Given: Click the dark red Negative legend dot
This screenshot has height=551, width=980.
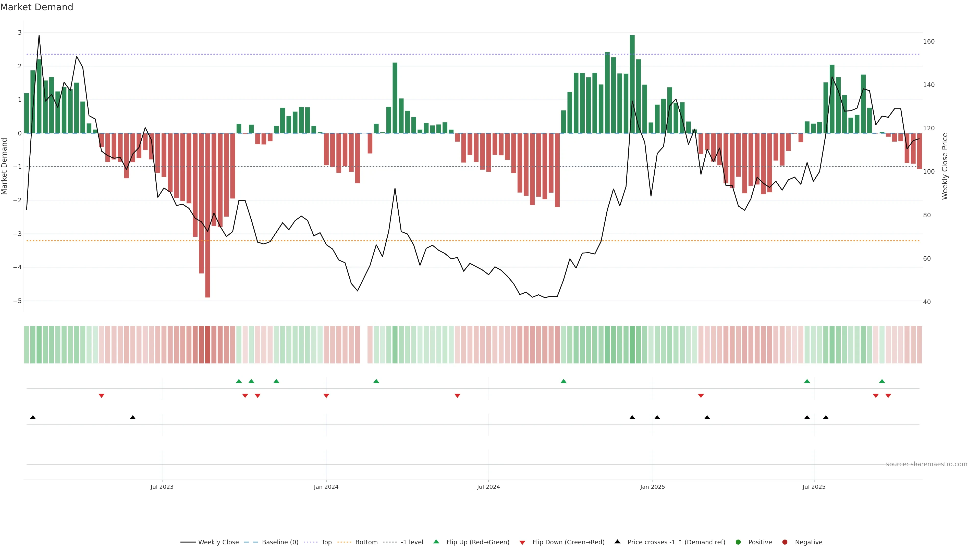Looking at the screenshot, I should 785,542.
